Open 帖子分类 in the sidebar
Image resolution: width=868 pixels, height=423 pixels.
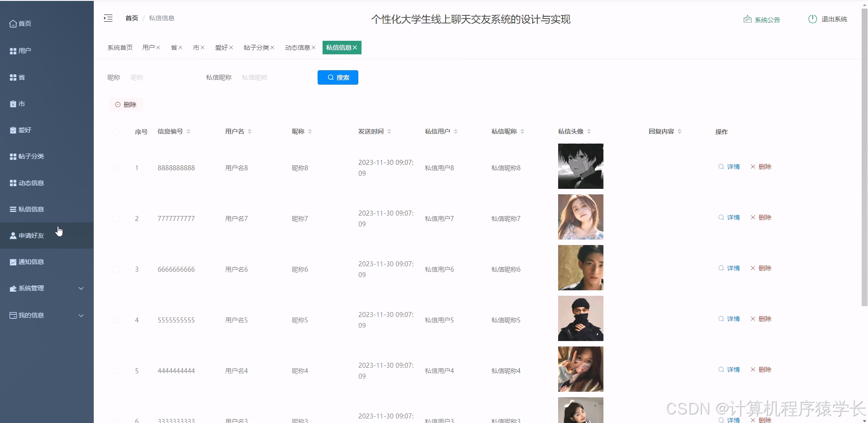(x=47, y=156)
